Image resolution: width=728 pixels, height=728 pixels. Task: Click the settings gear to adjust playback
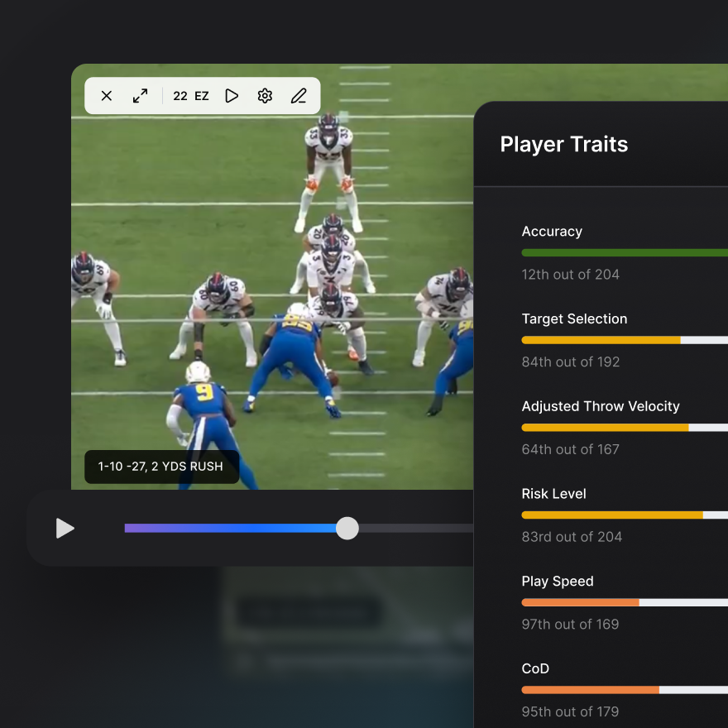265,96
